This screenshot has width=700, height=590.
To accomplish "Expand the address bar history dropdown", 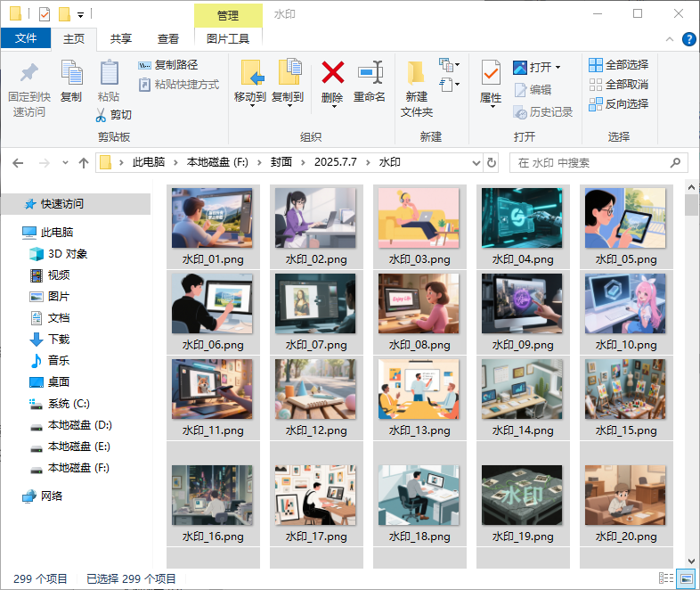I will [476, 163].
